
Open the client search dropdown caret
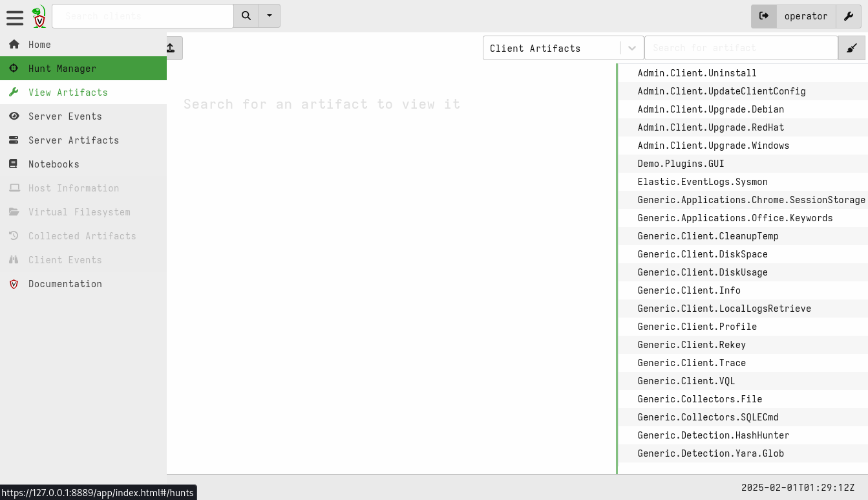coord(270,16)
